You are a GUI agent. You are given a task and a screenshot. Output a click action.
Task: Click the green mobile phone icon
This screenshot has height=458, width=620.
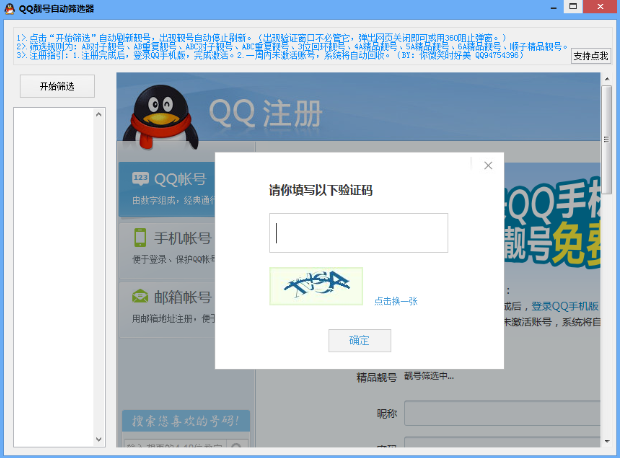pyautogui.click(x=140, y=237)
